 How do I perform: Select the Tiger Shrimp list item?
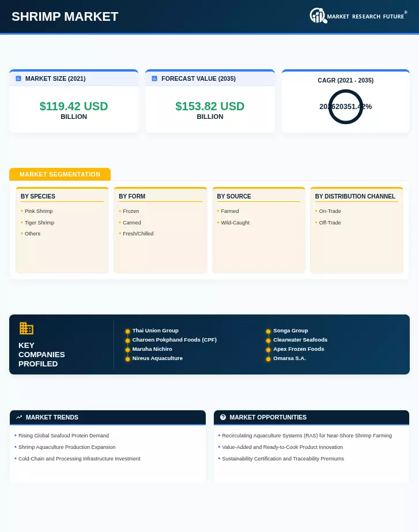39,223
